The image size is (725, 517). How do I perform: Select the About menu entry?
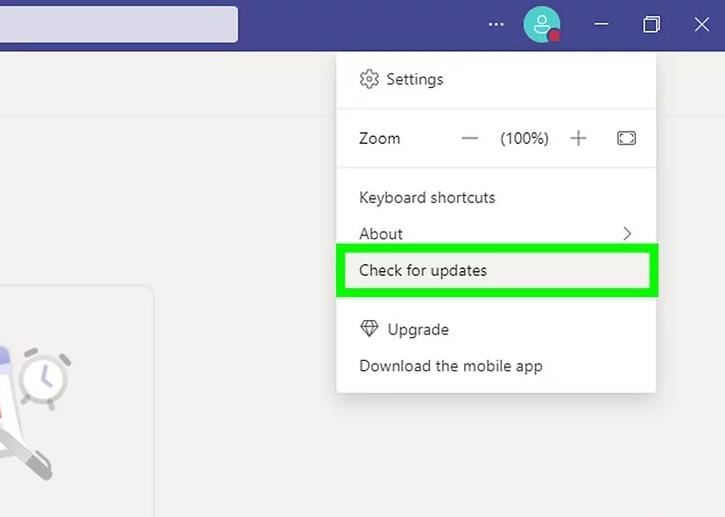[x=381, y=234]
